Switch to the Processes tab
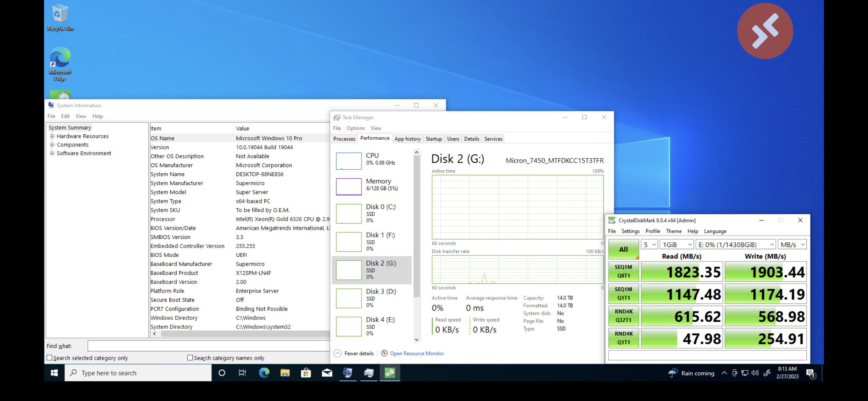This screenshot has height=401, width=868. (344, 139)
